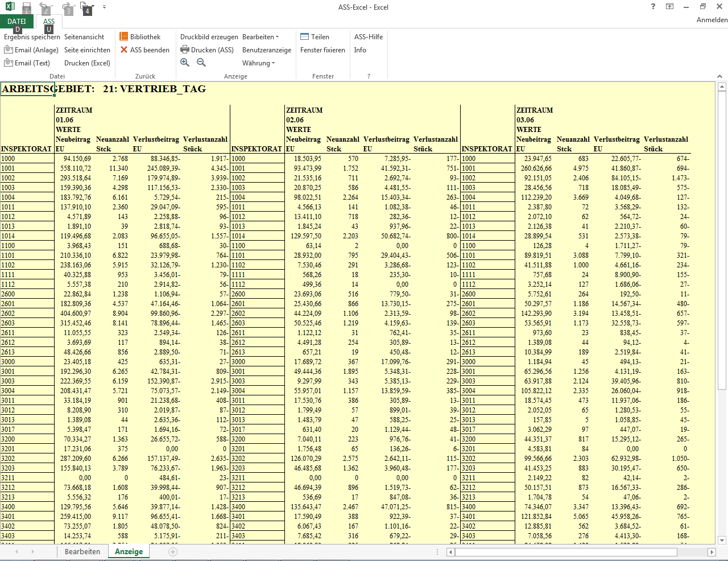Quit ASS with the red X button
728x561 pixels.
pos(145,50)
